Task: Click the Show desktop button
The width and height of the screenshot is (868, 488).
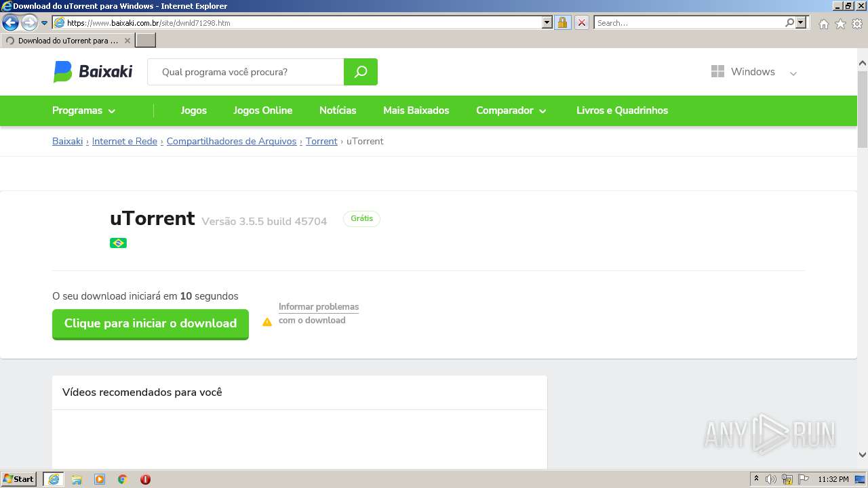Action: coord(860,479)
